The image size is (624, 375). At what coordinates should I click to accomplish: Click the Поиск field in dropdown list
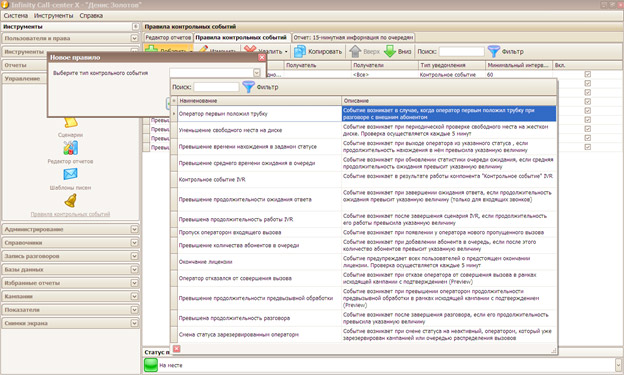coord(216,87)
